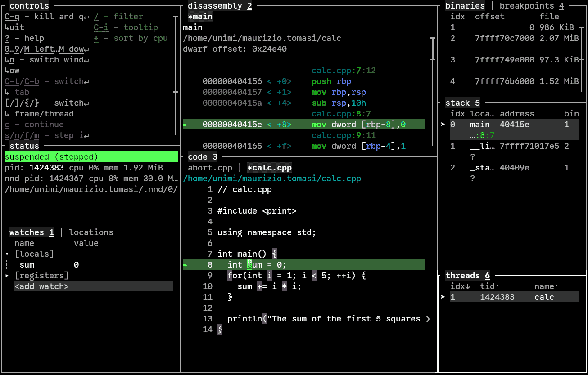Screen dimensions: 588x375
Task: Click the controls panel scrollbar
Action: pos(175,54)
